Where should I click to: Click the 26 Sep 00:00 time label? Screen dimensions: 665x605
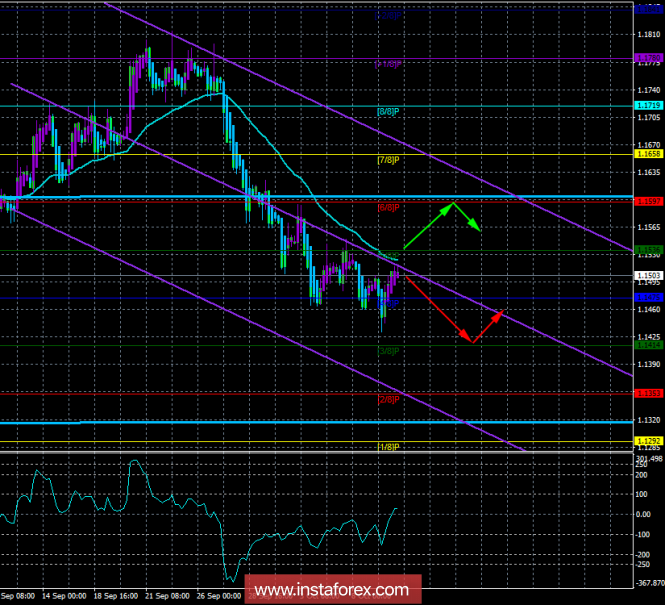219,596
